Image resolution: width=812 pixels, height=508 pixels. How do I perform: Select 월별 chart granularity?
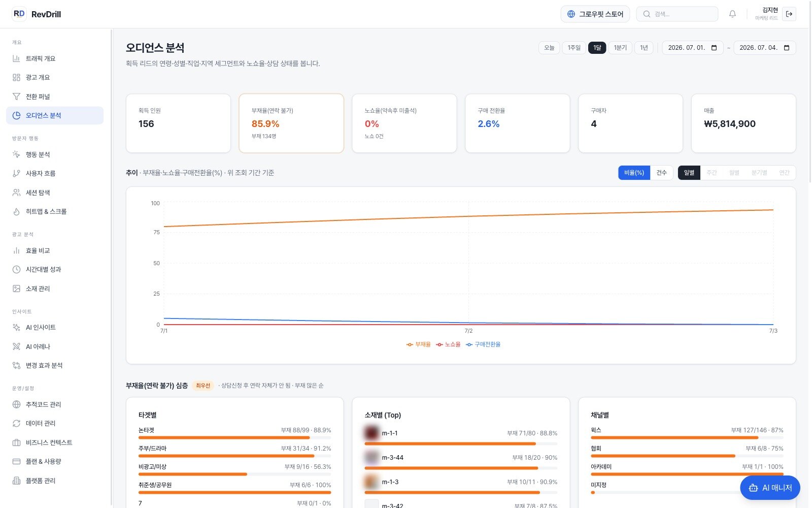(x=734, y=173)
